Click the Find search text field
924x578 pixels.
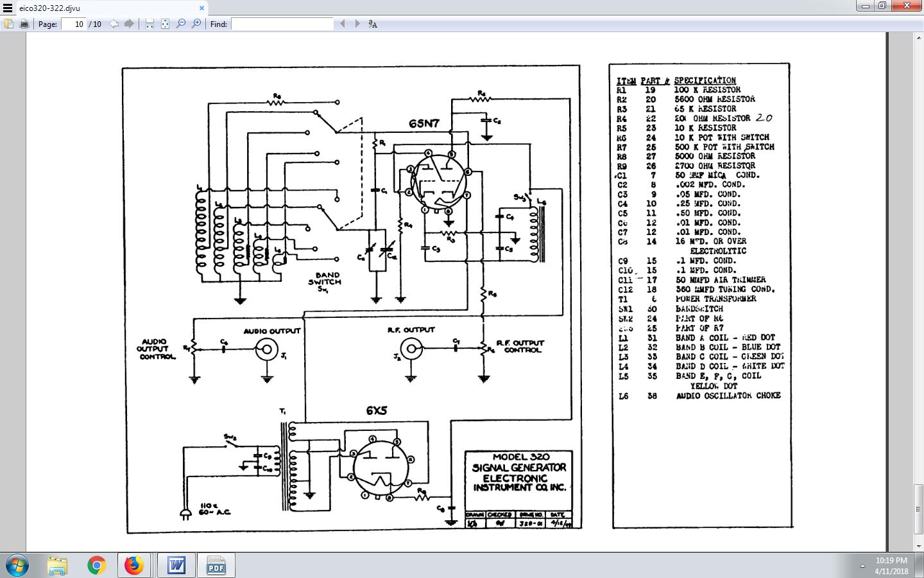point(282,24)
